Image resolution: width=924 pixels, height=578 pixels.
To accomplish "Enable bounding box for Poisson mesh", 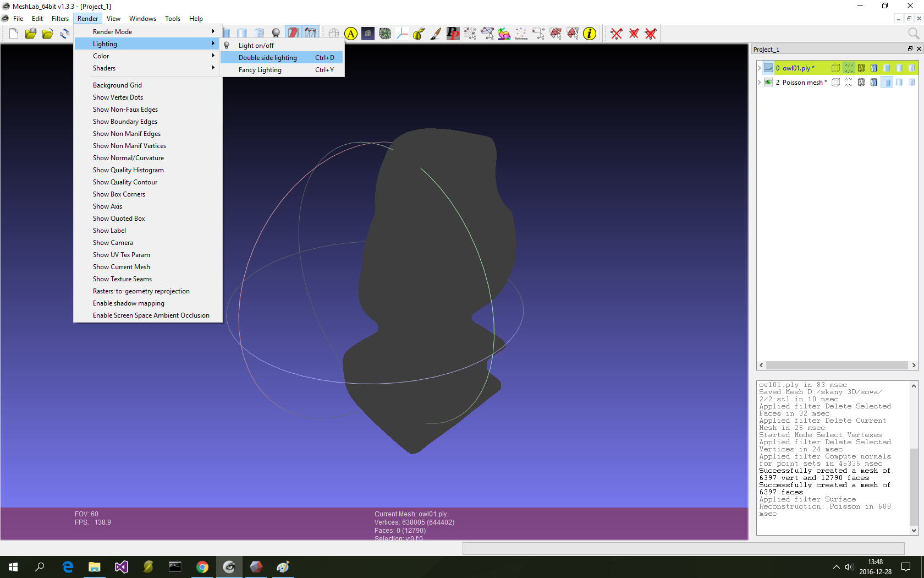I will [835, 82].
